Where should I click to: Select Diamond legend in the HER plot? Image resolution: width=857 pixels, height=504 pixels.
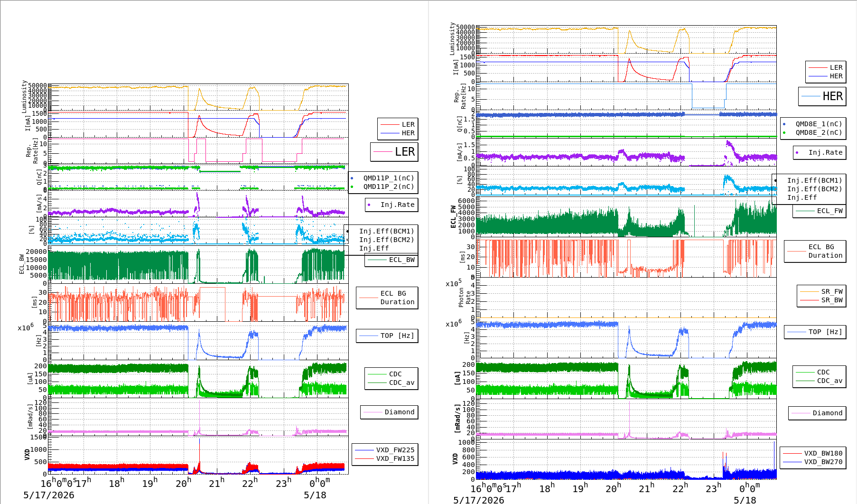pyautogui.click(x=827, y=413)
